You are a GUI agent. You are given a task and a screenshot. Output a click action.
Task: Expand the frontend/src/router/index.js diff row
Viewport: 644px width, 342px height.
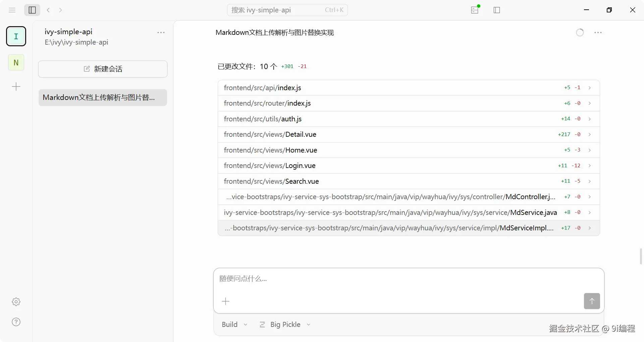click(409, 103)
